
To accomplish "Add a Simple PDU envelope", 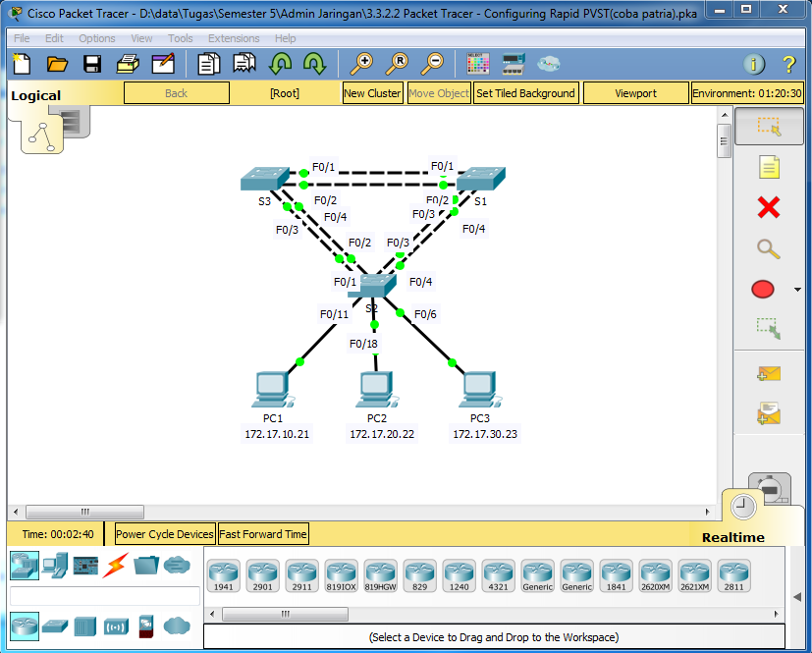I will pyautogui.click(x=769, y=373).
